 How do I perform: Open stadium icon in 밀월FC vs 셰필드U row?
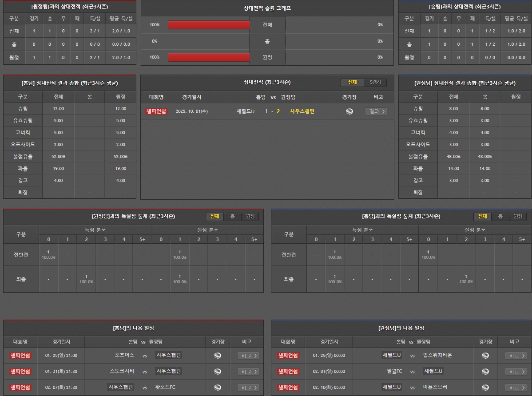click(485, 372)
